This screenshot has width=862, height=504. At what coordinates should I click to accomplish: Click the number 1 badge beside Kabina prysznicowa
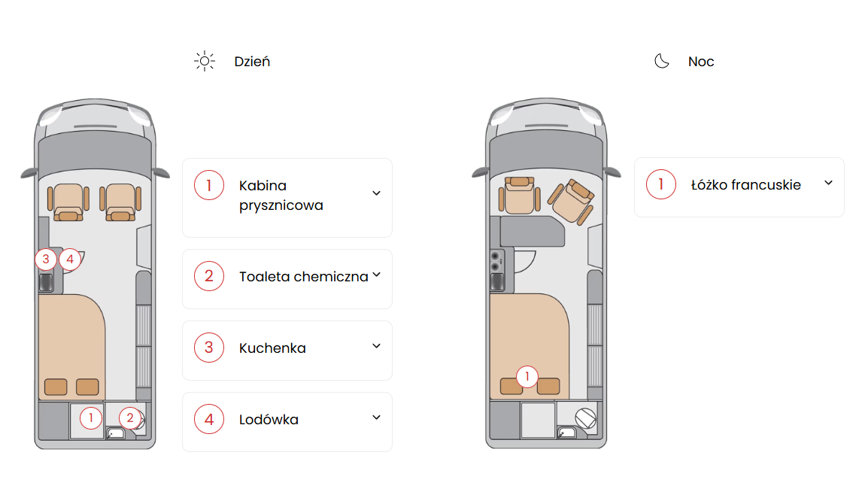tap(209, 185)
